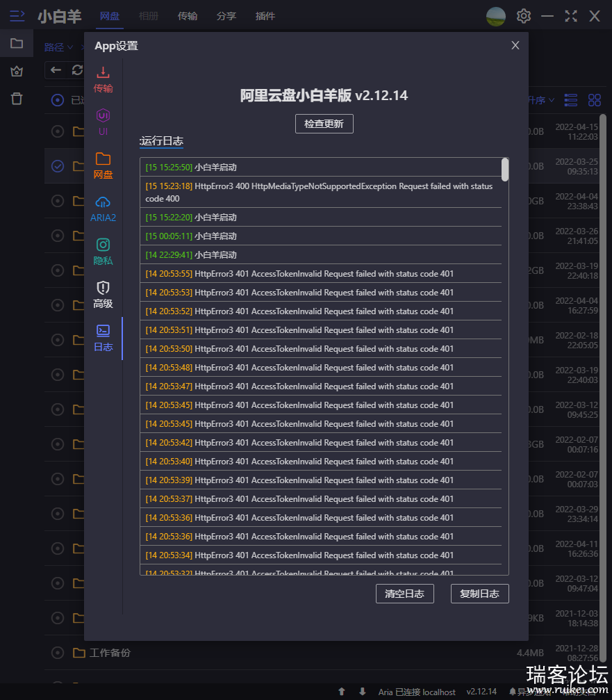Click the log entry at [15 15:25:50]
612x700 pixels.
tap(321, 167)
